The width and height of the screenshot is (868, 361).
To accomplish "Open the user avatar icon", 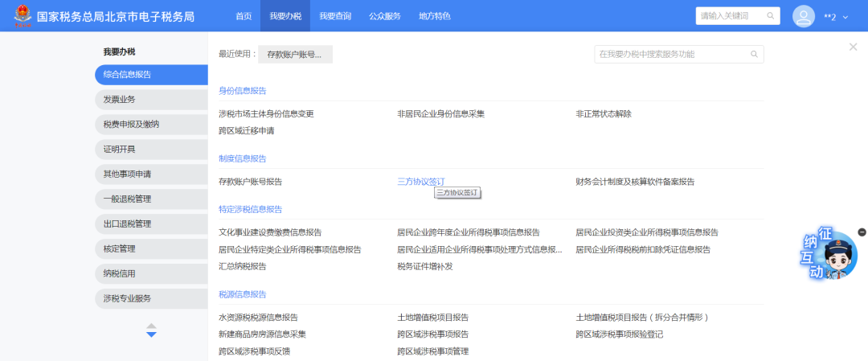I will 803,16.
